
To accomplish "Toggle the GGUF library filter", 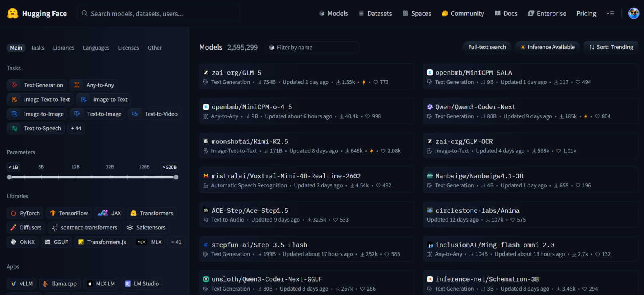I will pyautogui.click(x=56, y=242).
